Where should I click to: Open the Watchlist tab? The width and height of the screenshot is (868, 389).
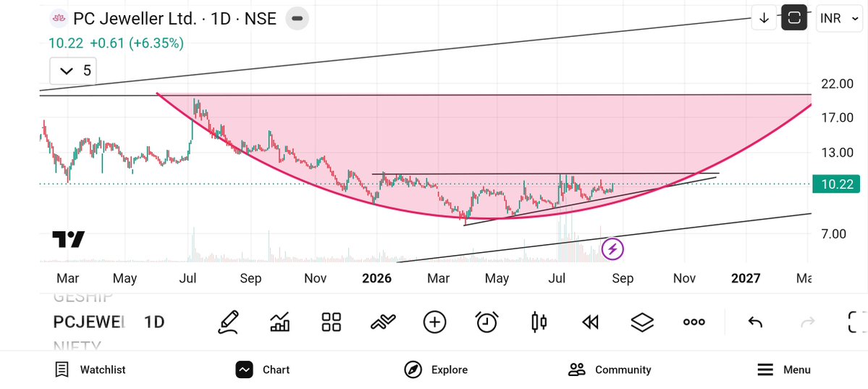[x=90, y=369]
